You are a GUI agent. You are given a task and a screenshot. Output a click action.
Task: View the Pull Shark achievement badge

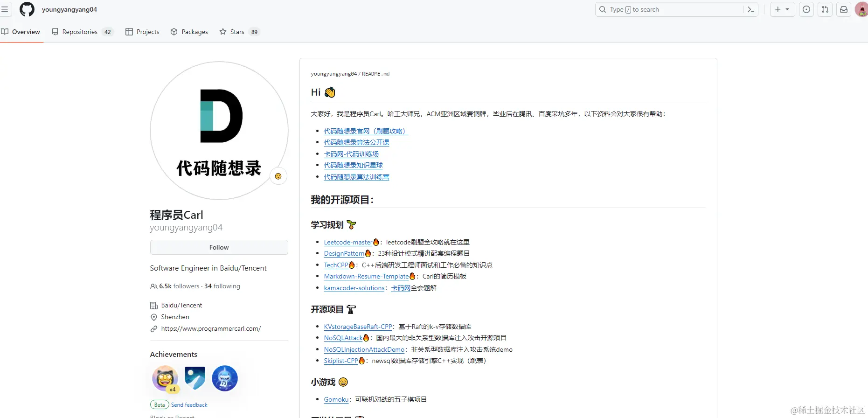point(225,378)
